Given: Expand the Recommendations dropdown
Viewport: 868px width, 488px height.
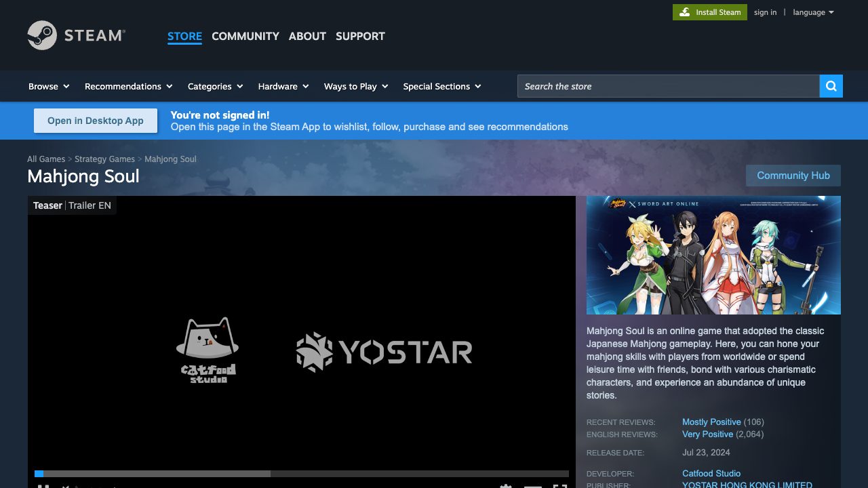Looking at the screenshot, I should coord(128,86).
